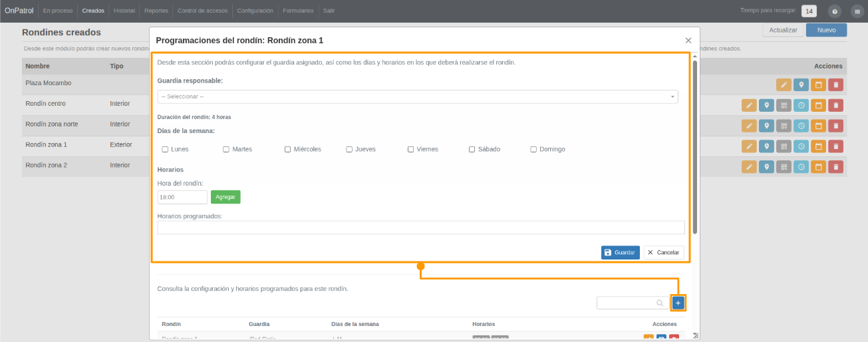Viewport: 868px width, 342px height.
Task: Click the blue Nuevo button
Action: click(826, 30)
